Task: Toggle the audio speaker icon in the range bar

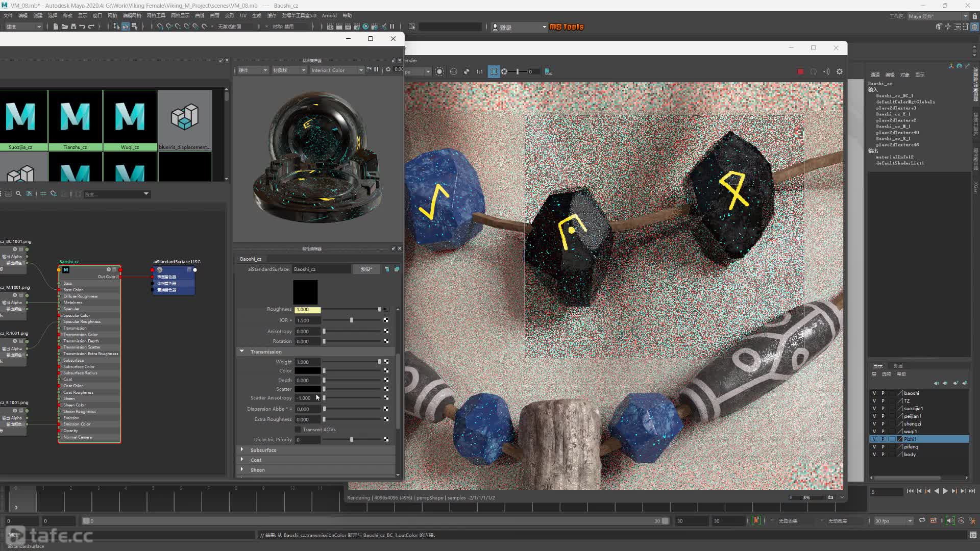Action: pos(950,521)
